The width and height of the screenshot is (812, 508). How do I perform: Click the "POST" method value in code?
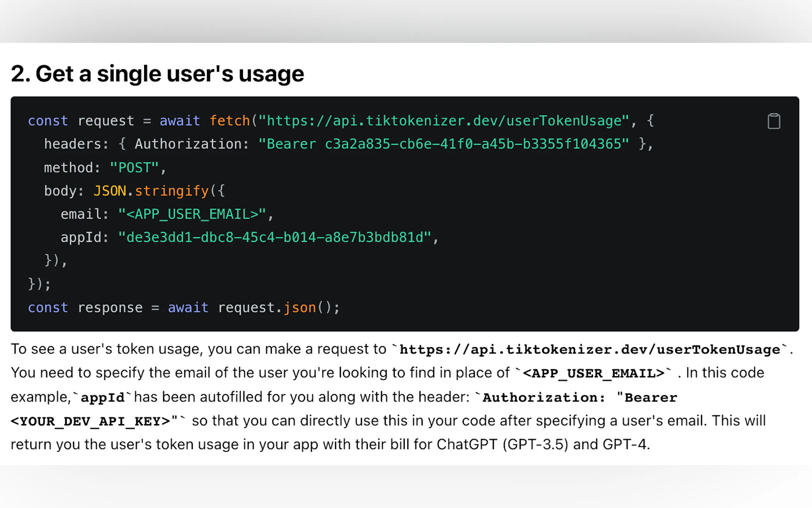point(134,168)
